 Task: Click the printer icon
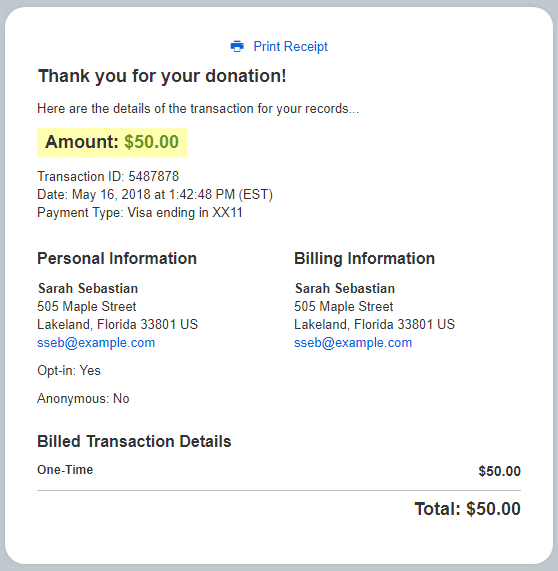[x=237, y=47]
